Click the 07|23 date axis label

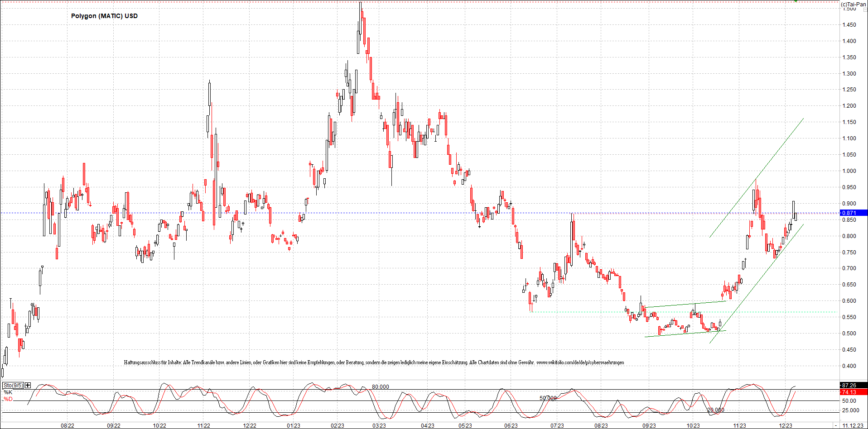click(557, 426)
